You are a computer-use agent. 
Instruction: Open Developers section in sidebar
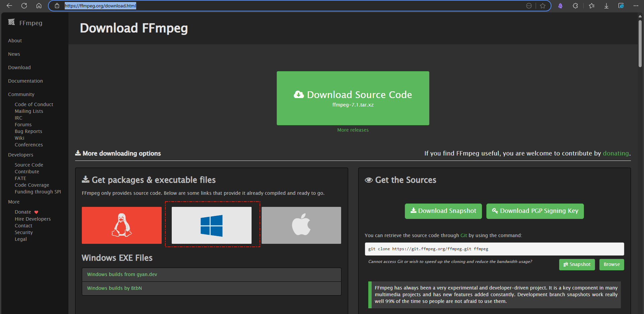click(20, 155)
